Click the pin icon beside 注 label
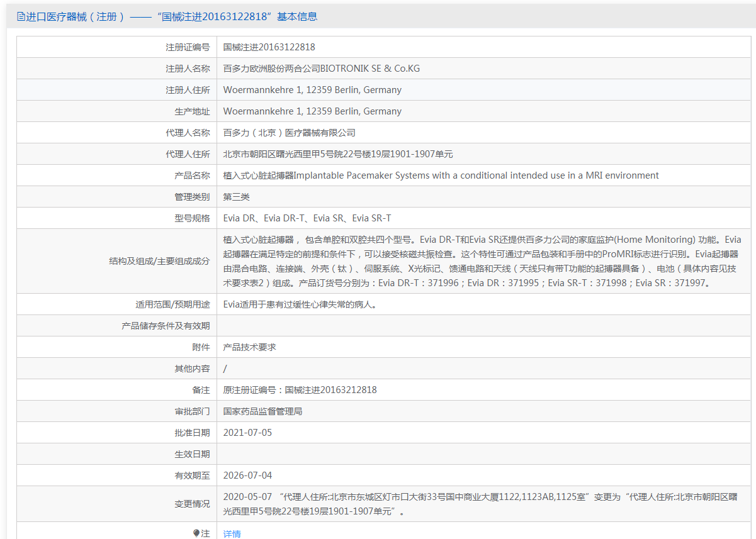756x539 pixels. pos(196,533)
